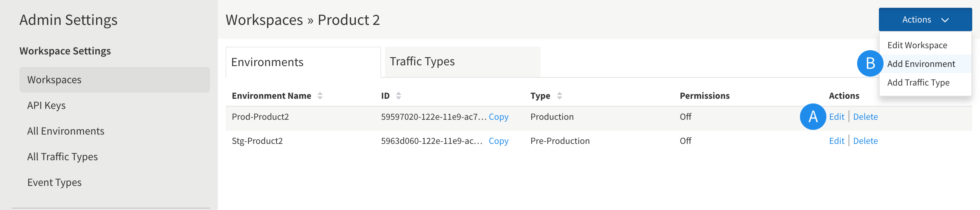
Task: Copy the Stg-Product2 environment ID
Action: (499, 141)
